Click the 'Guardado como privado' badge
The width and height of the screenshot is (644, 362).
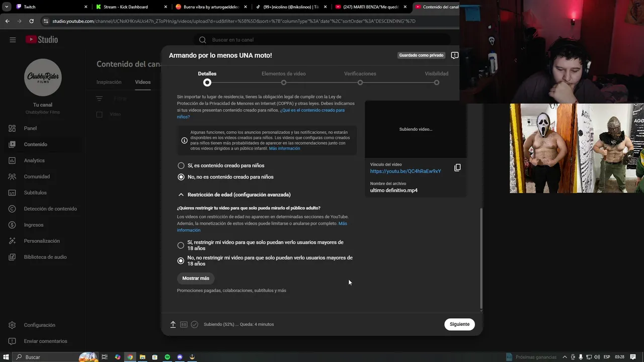421,55
